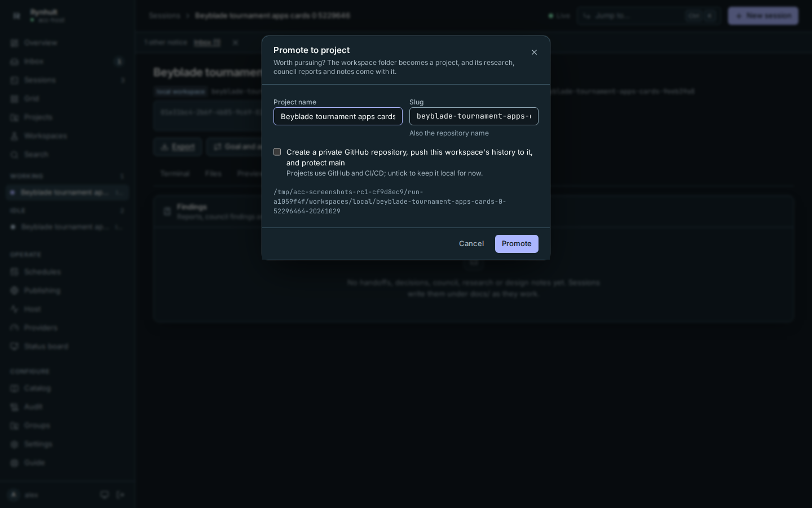Open Overview via its sidebar icon
Image resolution: width=812 pixels, height=508 pixels.
click(x=15, y=43)
